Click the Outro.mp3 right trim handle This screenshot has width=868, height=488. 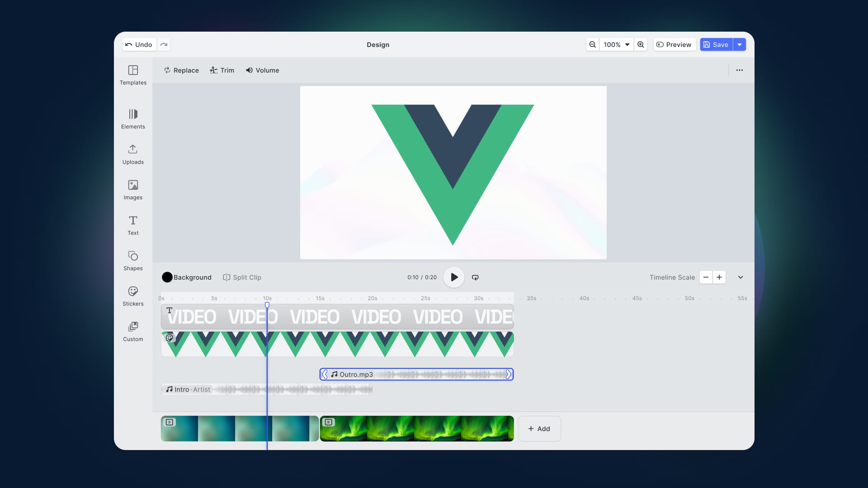click(508, 374)
